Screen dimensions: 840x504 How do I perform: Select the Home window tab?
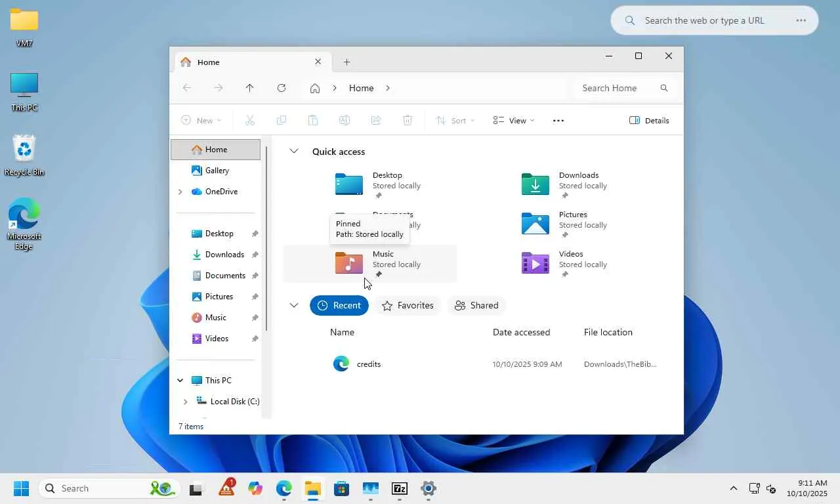(x=253, y=62)
